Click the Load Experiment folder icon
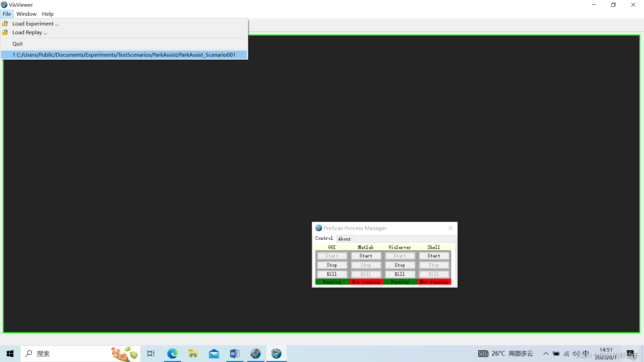This screenshot has width=644, height=362. 5,23
